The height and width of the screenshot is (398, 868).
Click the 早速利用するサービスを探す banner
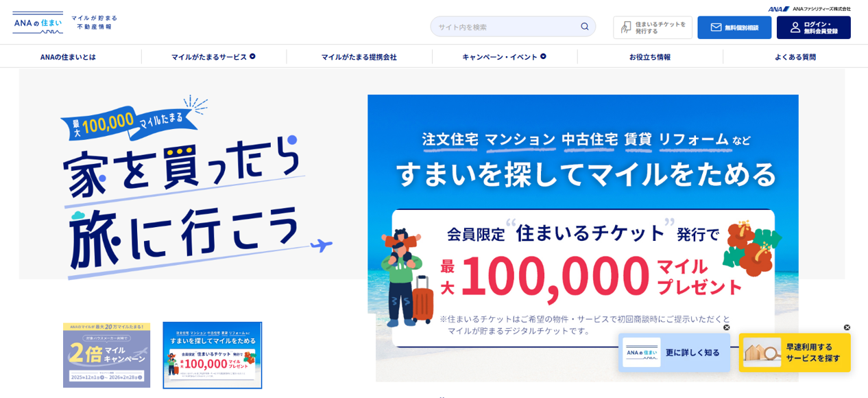795,353
